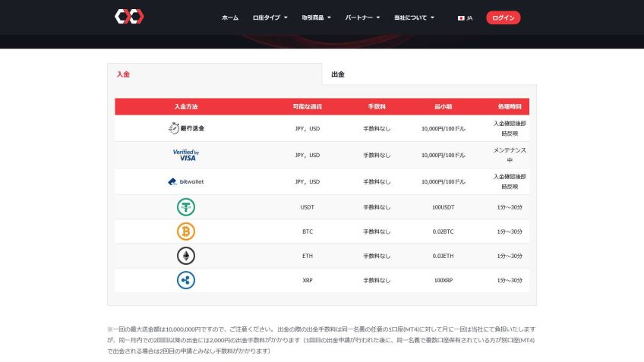The image size is (644, 362).
Task: Click the green Tether USDT icon
Action: [x=186, y=206]
